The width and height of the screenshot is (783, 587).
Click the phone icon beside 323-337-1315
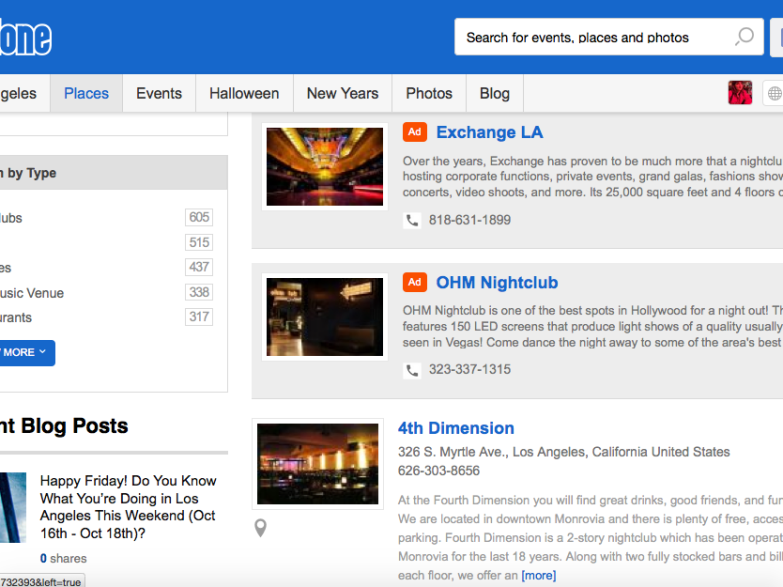(412, 370)
